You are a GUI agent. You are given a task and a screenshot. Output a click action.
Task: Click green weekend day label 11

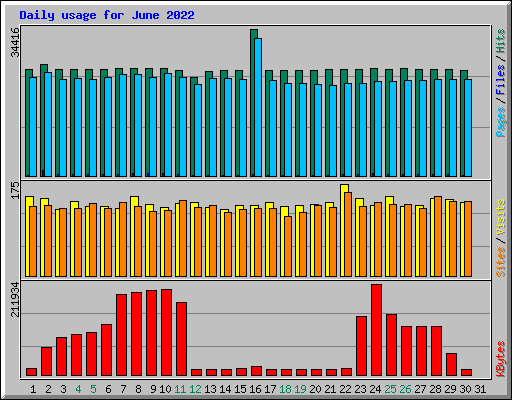click(x=180, y=389)
